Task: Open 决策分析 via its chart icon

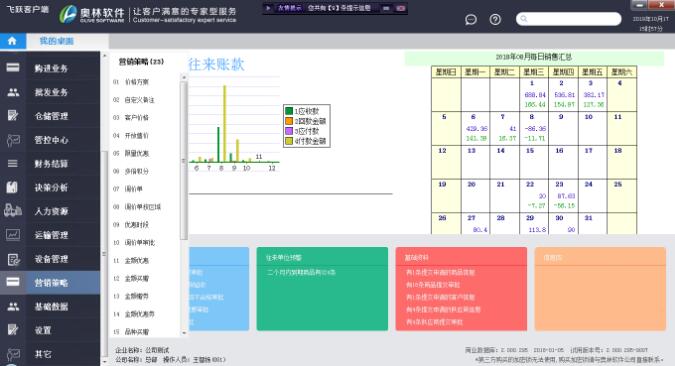Action: pyautogui.click(x=12, y=187)
